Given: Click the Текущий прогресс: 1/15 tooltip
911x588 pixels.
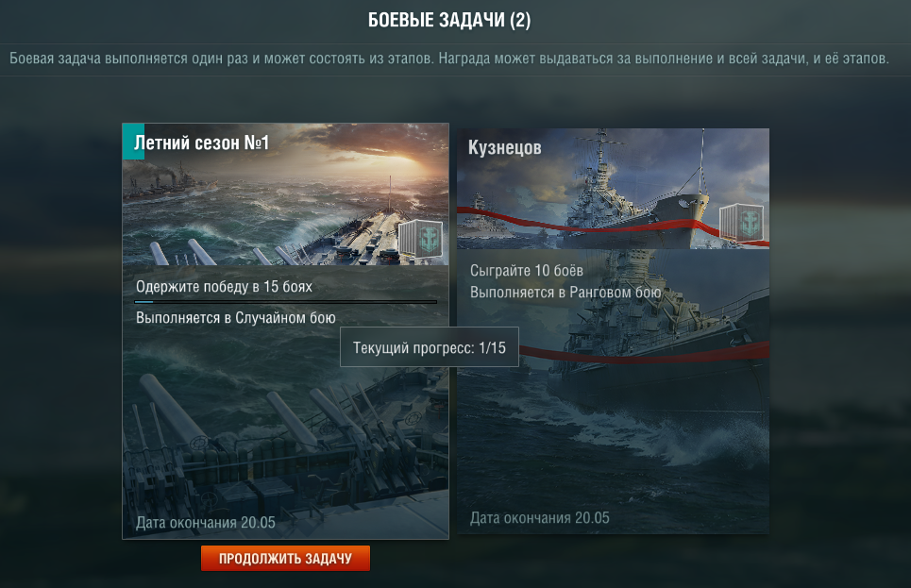Looking at the screenshot, I should tap(429, 347).
